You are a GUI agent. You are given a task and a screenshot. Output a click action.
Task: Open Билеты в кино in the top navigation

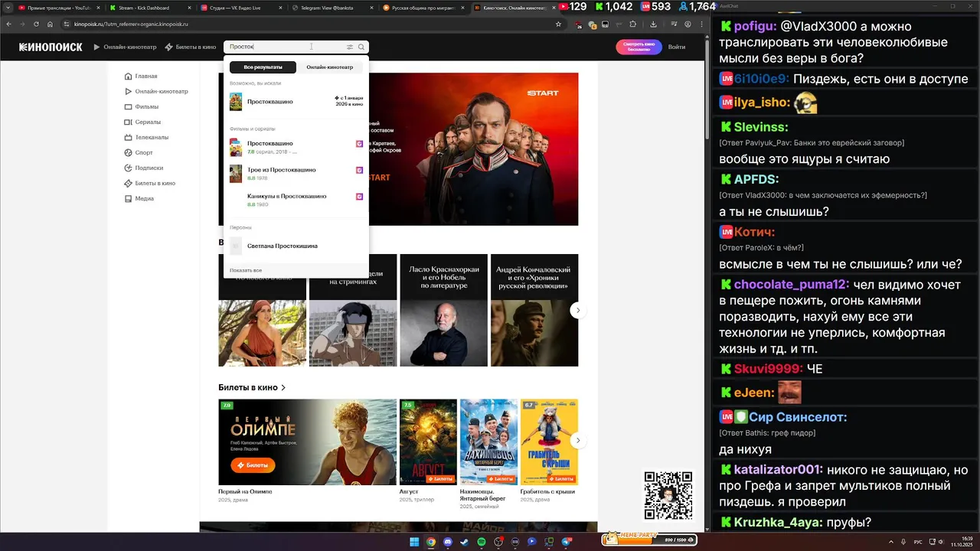tap(190, 47)
